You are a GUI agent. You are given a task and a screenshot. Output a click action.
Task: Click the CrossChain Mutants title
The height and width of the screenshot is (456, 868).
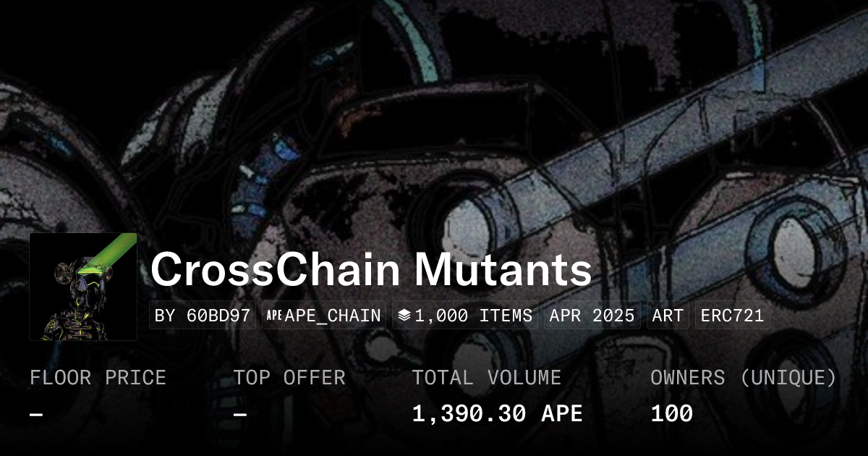coord(371,271)
